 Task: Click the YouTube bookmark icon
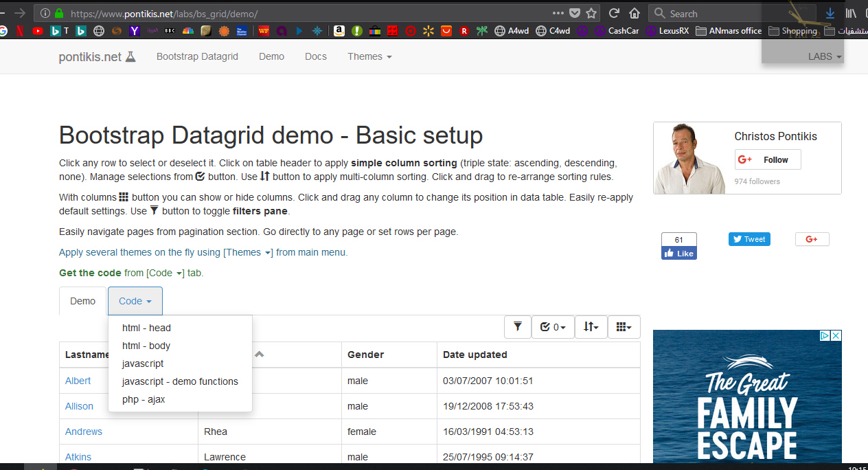point(37,31)
